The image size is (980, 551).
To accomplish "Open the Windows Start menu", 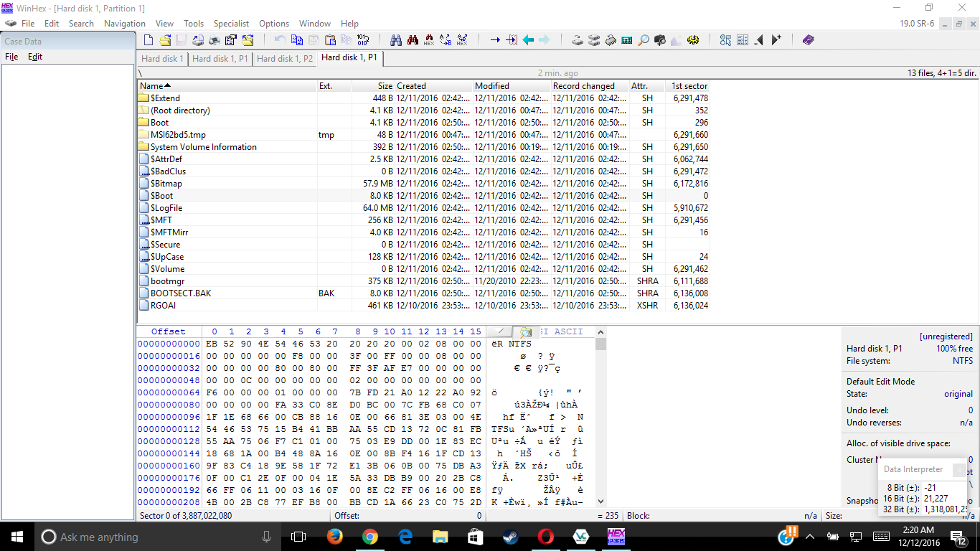I will (x=17, y=537).
